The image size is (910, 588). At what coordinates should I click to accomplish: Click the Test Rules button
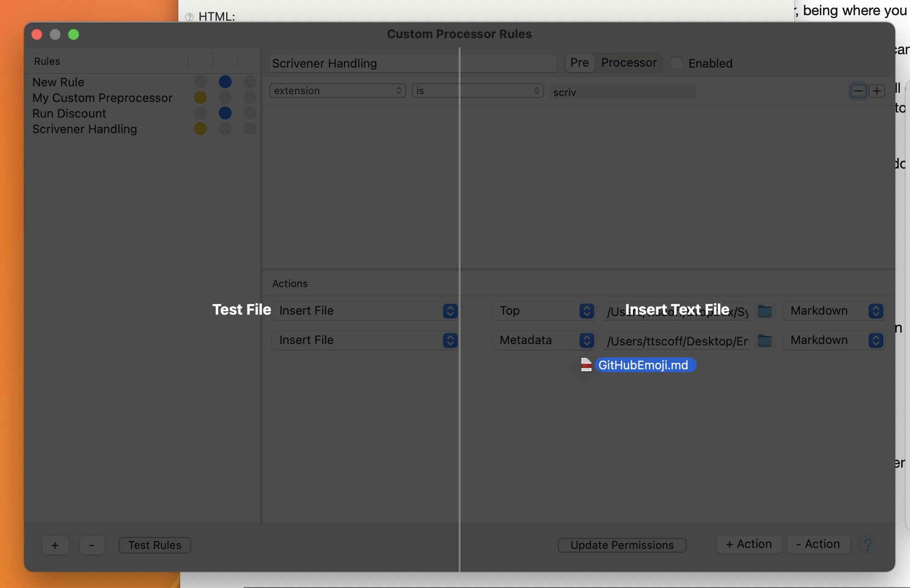pyautogui.click(x=154, y=545)
